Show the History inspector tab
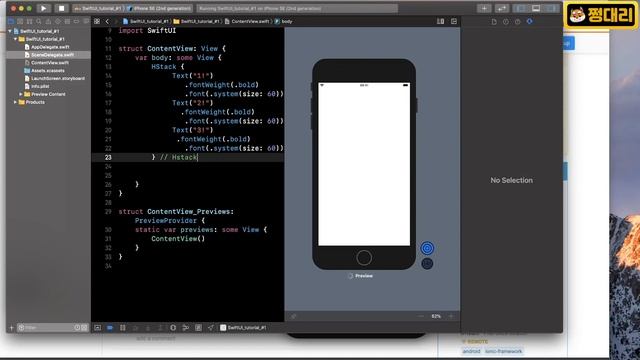Viewport: 640px width, 360px height. coord(506,22)
